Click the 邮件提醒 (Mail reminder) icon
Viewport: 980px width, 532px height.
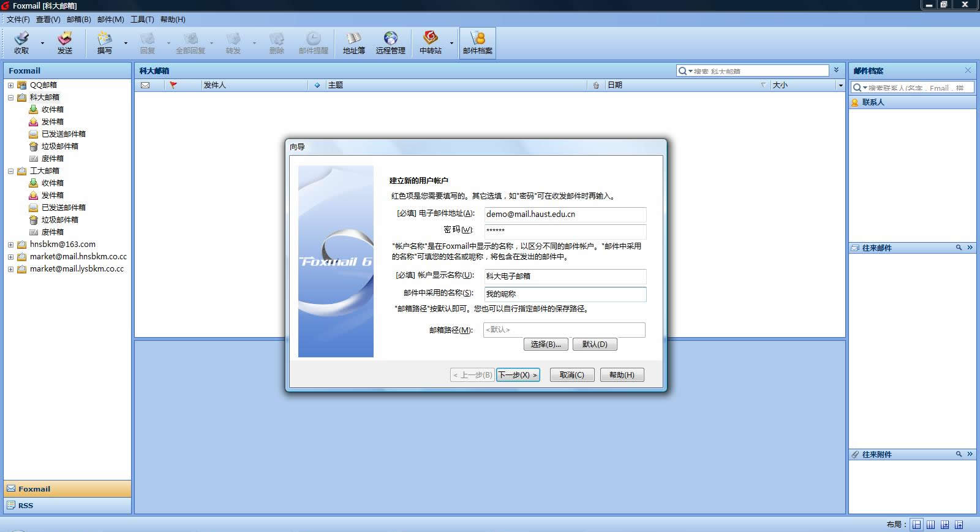[x=314, y=43]
